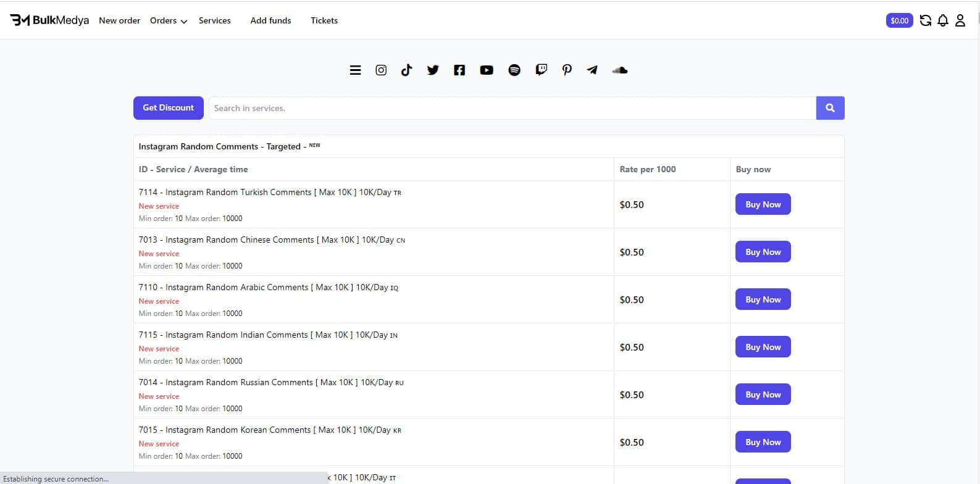Select the Spotify category icon
Viewport: 980px width, 484px height.
click(x=514, y=70)
